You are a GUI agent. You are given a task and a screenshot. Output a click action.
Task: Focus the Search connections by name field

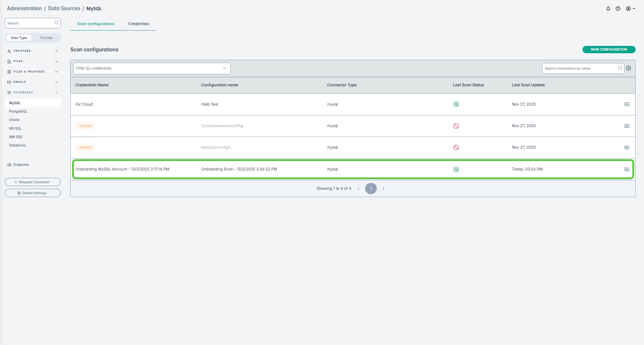(580, 68)
